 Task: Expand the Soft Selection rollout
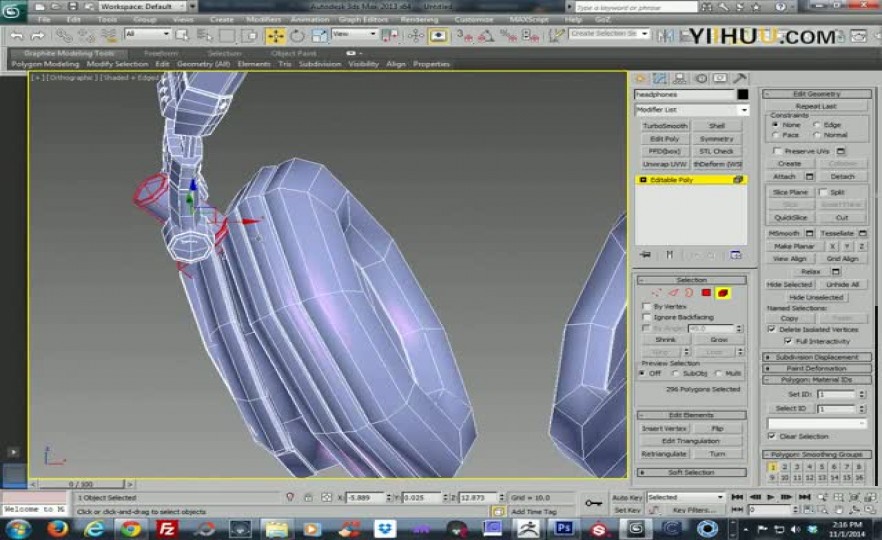pos(691,472)
